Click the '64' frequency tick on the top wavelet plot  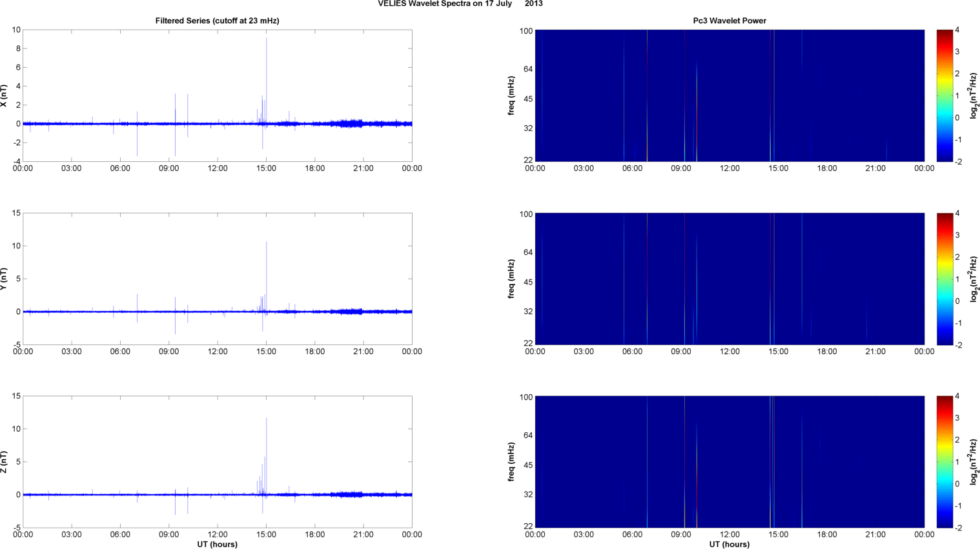point(528,69)
